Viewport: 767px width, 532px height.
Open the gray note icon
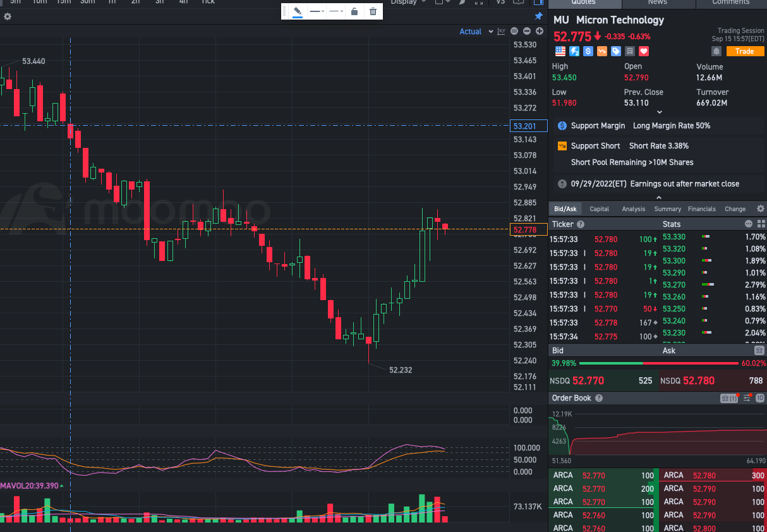coord(630,51)
